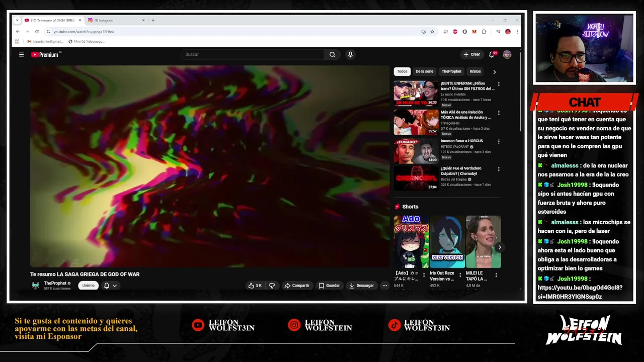The image size is (644, 362).
Task: Like the video with 5 K thumbs up
Action: click(255, 286)
